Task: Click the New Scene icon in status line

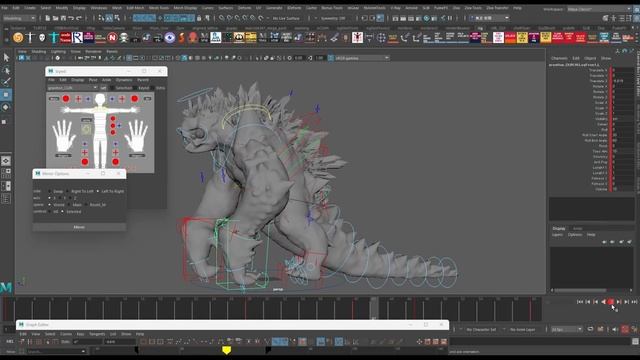Action: click(48, 18)
